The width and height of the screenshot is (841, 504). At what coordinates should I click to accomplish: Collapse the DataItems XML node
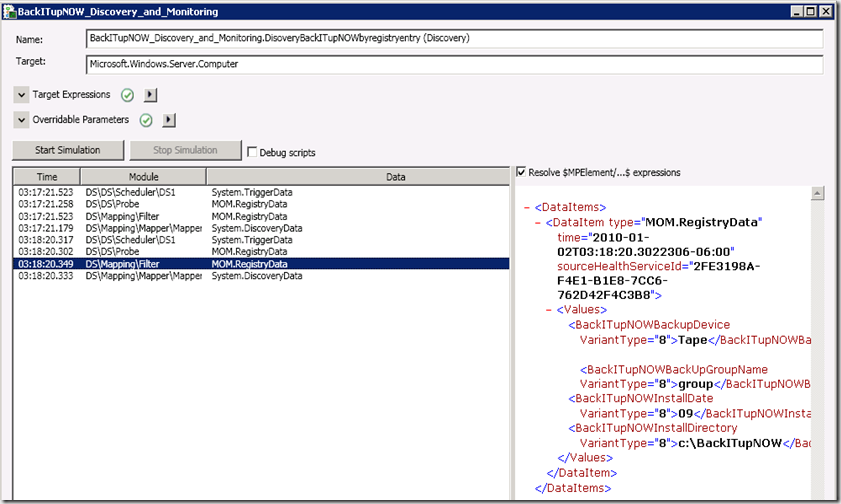527,207
